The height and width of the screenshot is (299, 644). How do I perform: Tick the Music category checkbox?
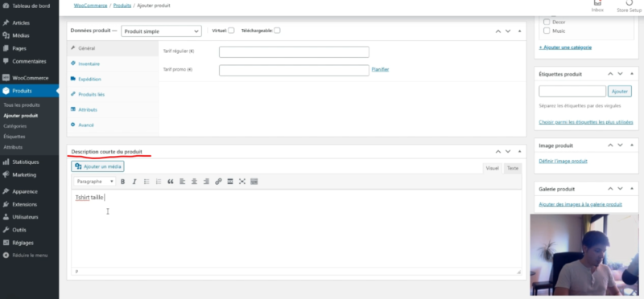[547, 31]
